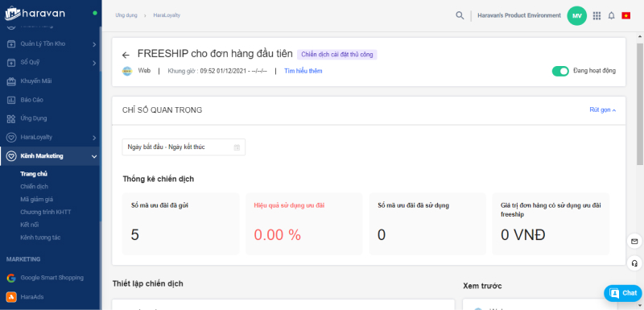Click the Giá trị đơn hàng freeship card
644x310 pixels.
pos(551,224)
